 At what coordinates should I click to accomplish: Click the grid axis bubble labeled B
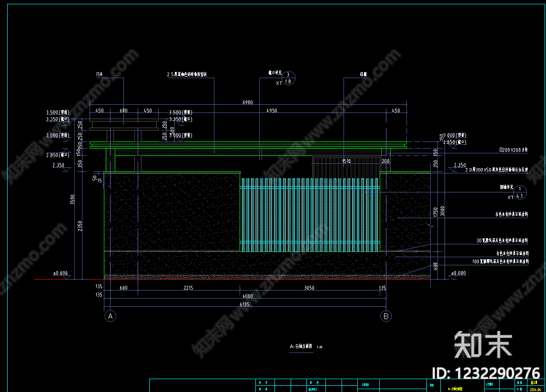[386, 316]
